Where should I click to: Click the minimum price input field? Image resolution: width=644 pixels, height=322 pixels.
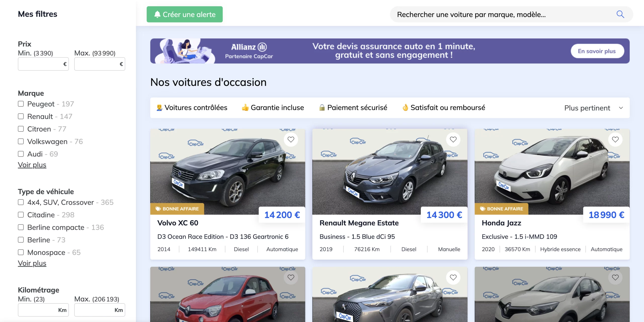43,64
